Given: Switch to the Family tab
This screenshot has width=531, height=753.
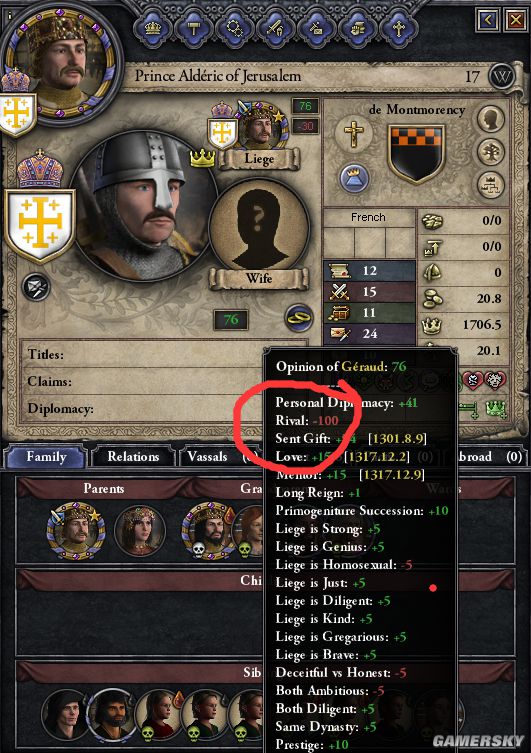Looking at the screenshot, I should coord(46,456).
